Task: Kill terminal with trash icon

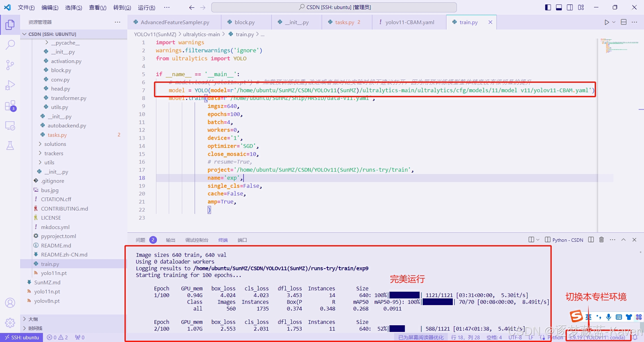Action: click(601, 240)
